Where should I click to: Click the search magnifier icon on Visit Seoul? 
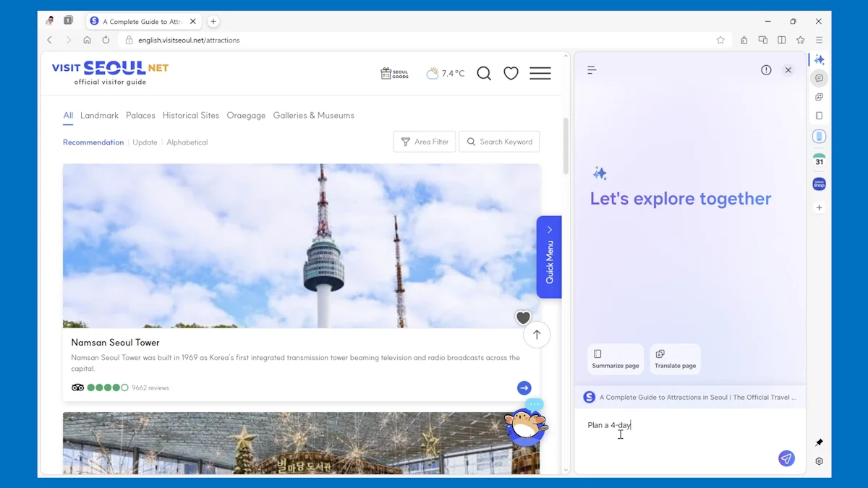(x=484, y=73)
